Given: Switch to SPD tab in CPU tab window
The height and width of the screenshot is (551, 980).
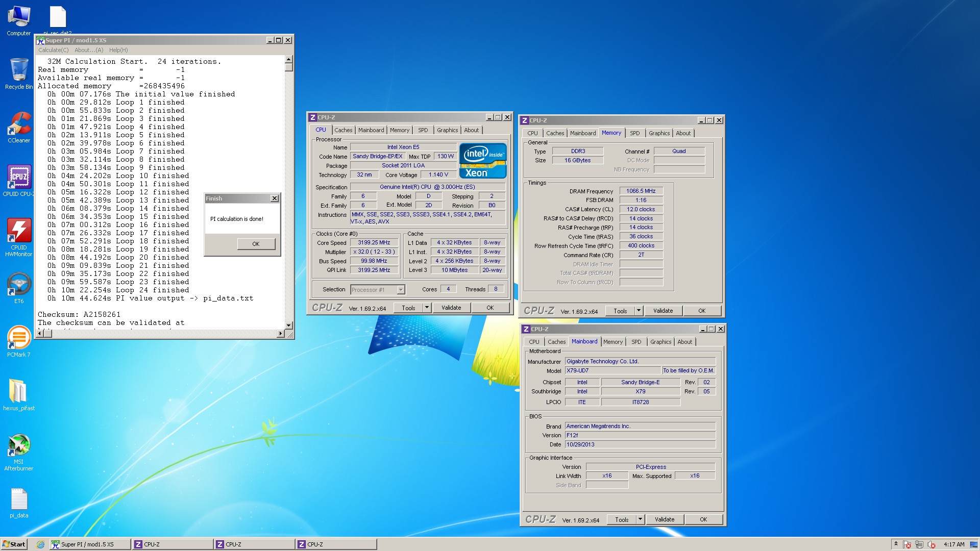Looking at the screenshot, I should pyautogui.click(x=423, y=130).
